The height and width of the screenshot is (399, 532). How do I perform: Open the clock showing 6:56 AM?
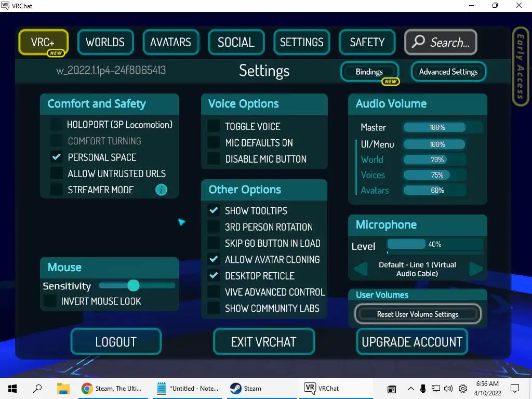[x=487, y=389]
